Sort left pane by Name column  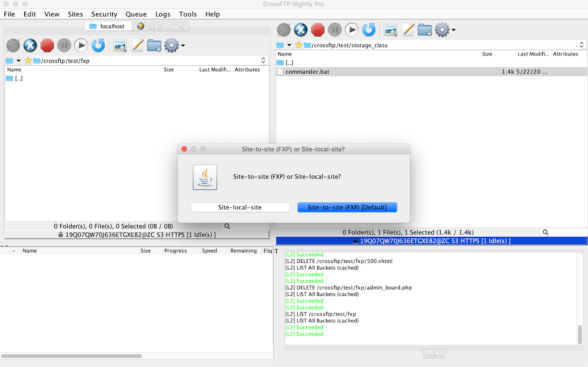(x=84, y=70)
